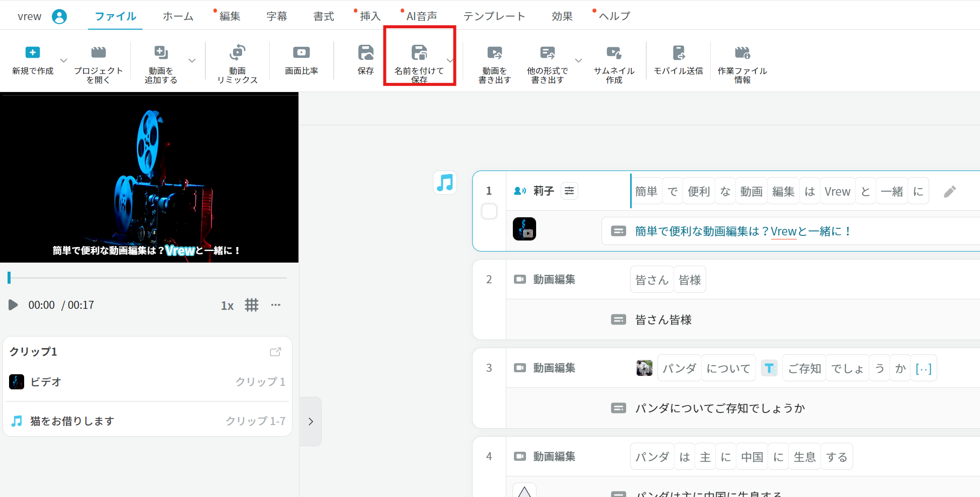Screen dimensions: 980x497
Task: Click the blue music note icon beside clip 1
Action: [445, 182]
